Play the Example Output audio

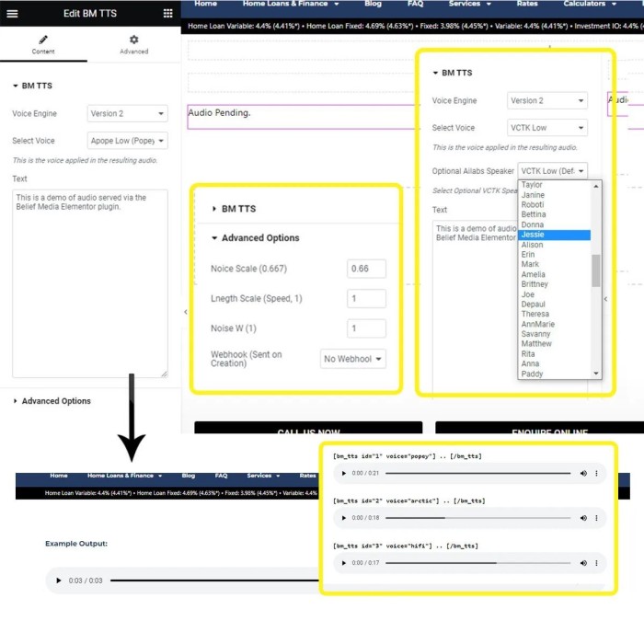59,581
